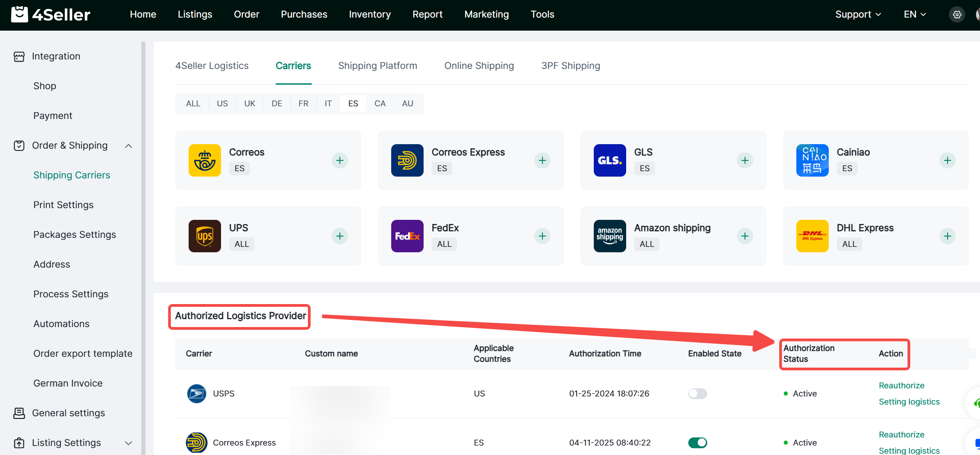
Task: Disable the Correos Express enabled toggle
Action: point(697,443)
